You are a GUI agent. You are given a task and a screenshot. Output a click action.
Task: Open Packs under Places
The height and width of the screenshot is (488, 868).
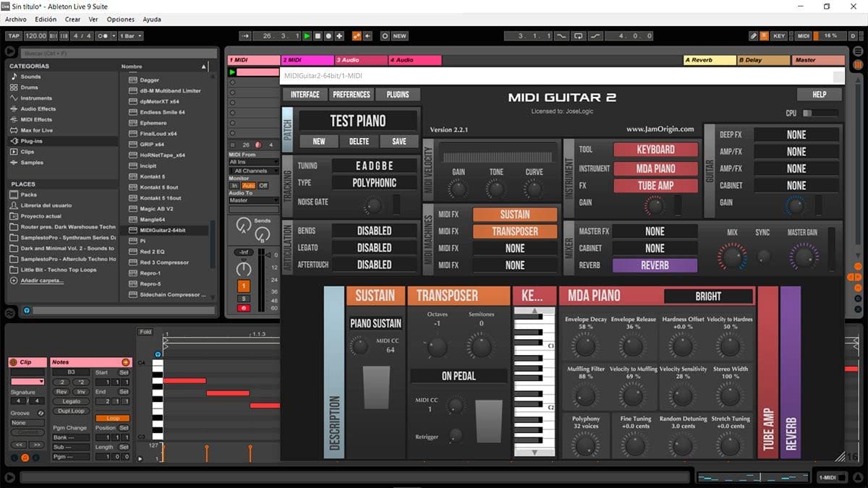[x=29, y=194]
